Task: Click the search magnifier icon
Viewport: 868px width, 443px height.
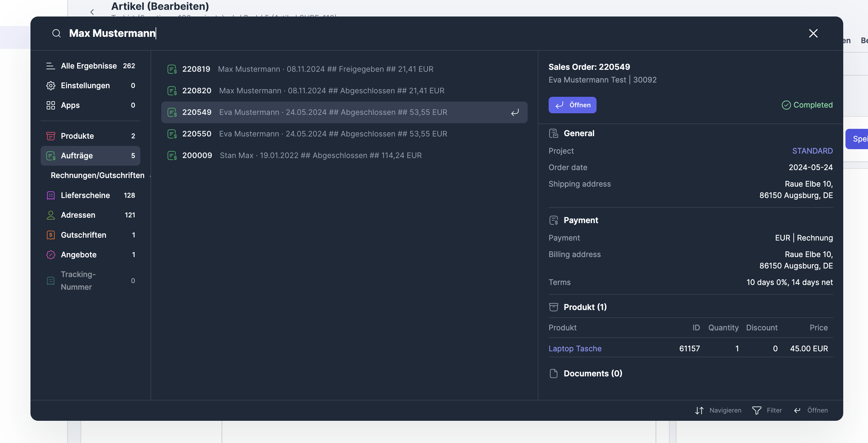Action: pyautogui.click(x=56, y=33)
